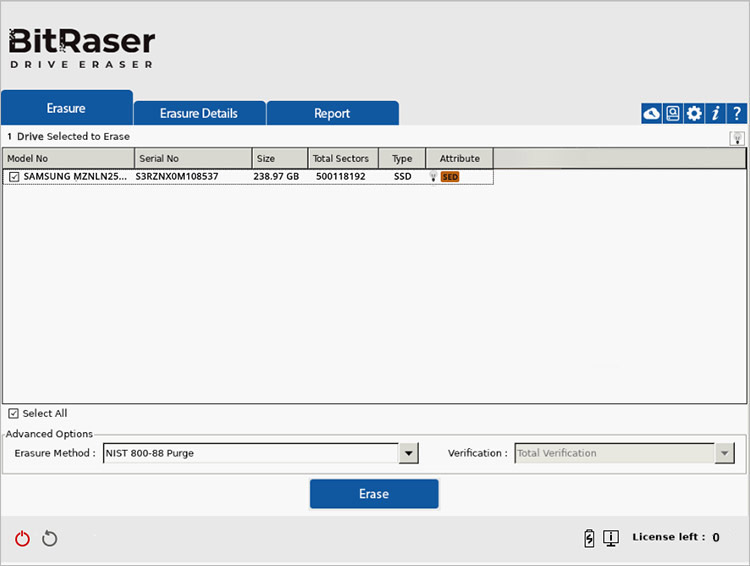Open the information (i) icon
Image resolution: width=750 pixels, height=566 pixels.
[715, 114]
